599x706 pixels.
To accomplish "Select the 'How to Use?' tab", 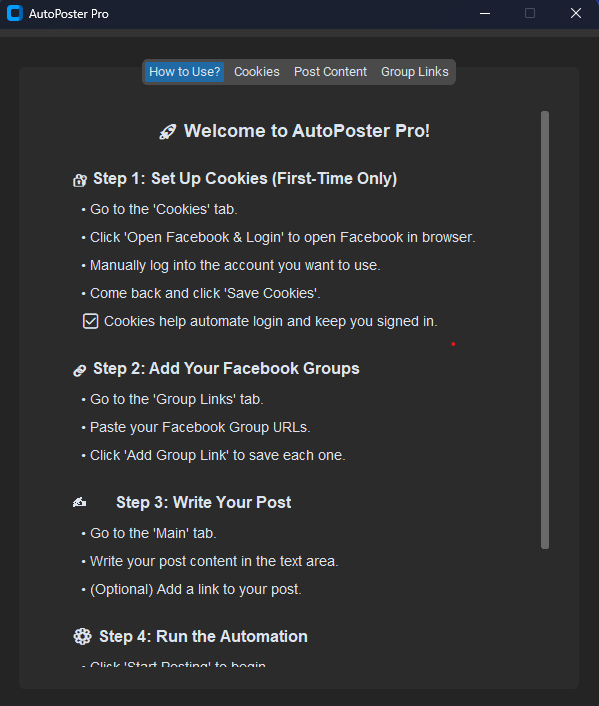I will [x=185, y=72].
